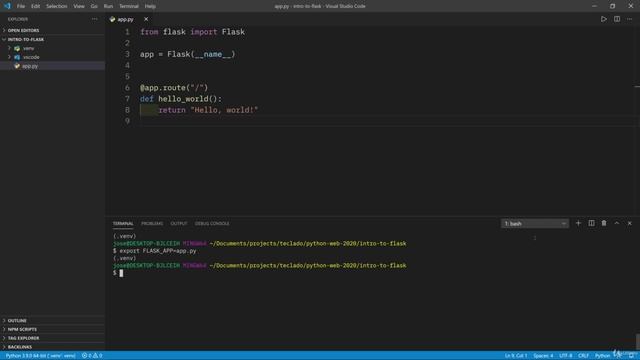Open the File menu
640x360 pixels.
21,6
